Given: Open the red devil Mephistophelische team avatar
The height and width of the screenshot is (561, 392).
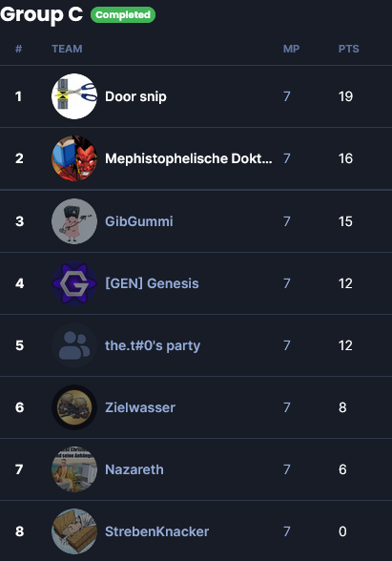Looking at the screenshot, I should pyautogui.click(x=74, y=158).
